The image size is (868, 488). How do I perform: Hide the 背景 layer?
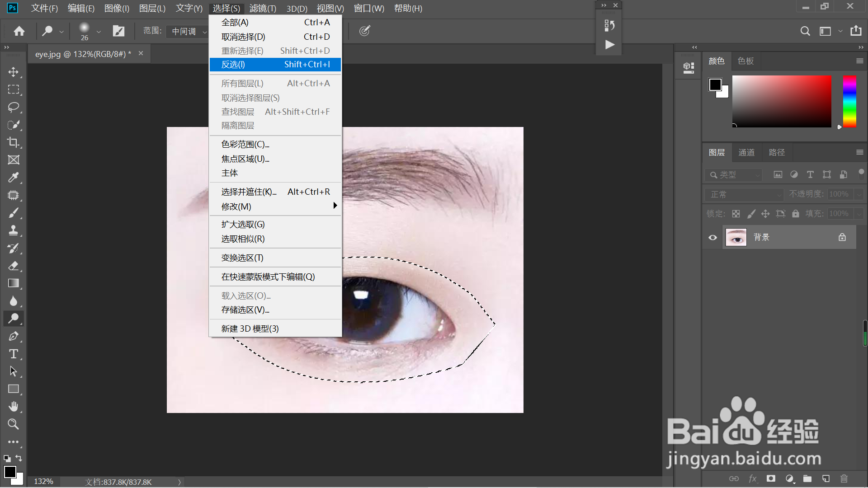[713, 237]
